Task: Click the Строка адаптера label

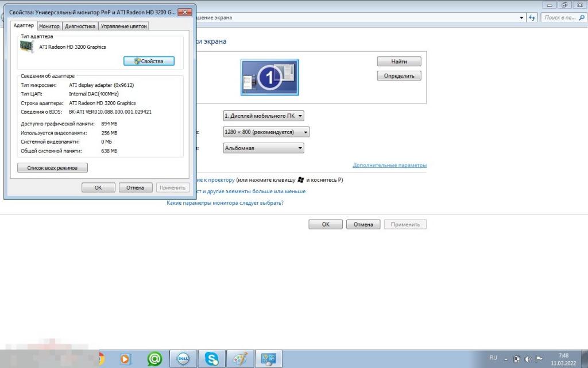Action: [x=42, y=103]
